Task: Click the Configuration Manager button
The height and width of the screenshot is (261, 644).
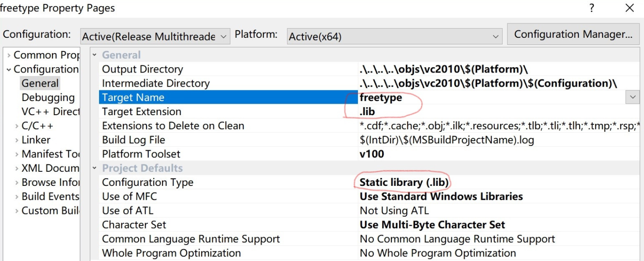Action: [x=573, y=34]
